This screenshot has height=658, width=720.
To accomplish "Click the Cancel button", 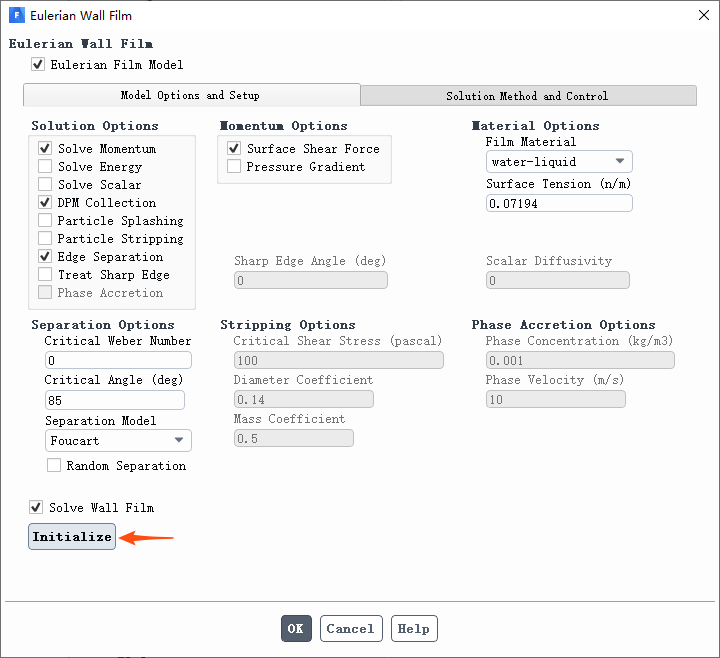I will click(350, 629).
